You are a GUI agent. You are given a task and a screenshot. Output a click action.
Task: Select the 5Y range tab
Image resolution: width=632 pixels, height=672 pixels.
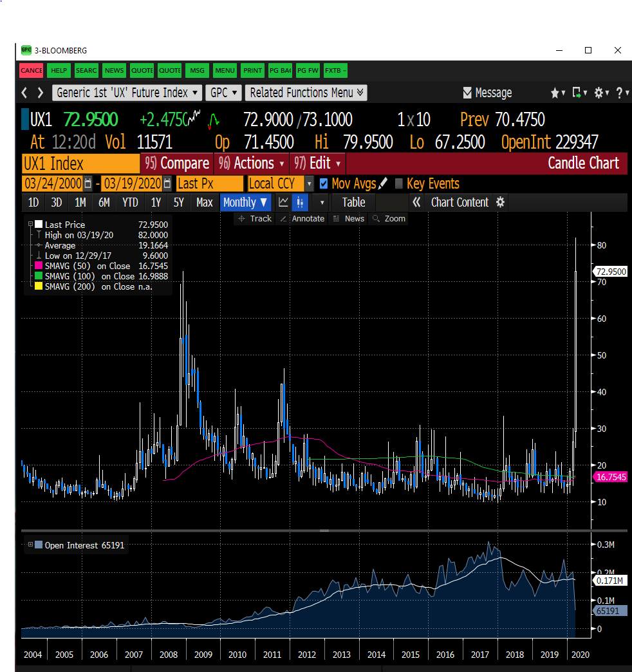coord(179,202)
